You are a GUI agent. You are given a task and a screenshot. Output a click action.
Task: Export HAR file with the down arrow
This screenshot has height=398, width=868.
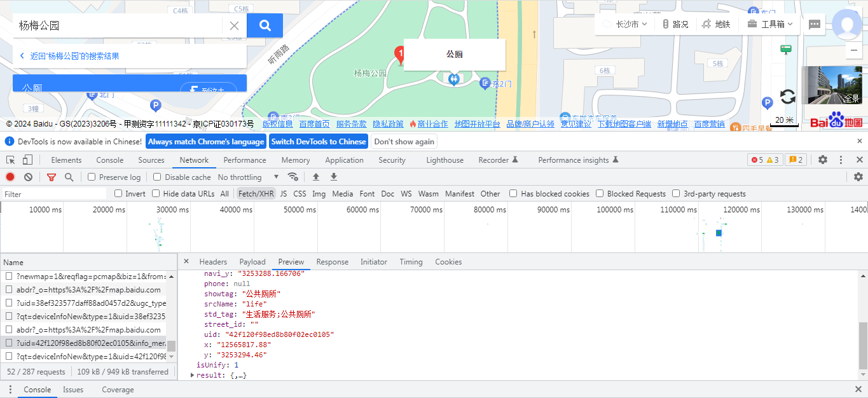click(333, 177)
